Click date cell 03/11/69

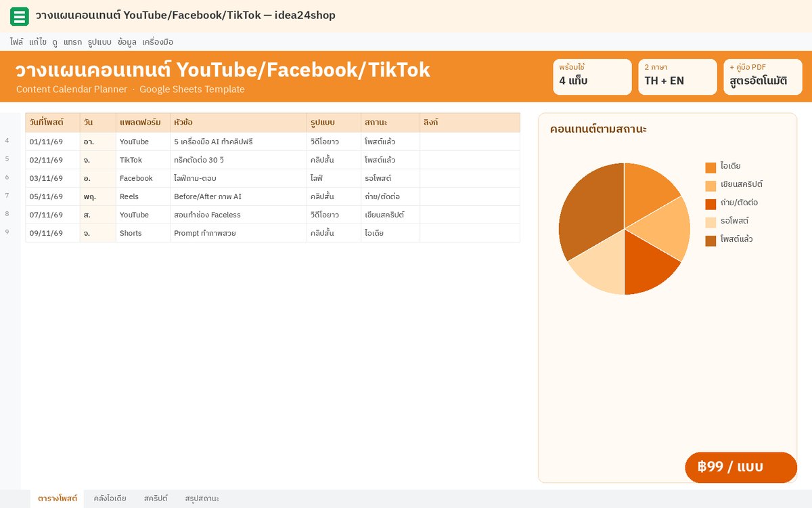click(53, 178)
